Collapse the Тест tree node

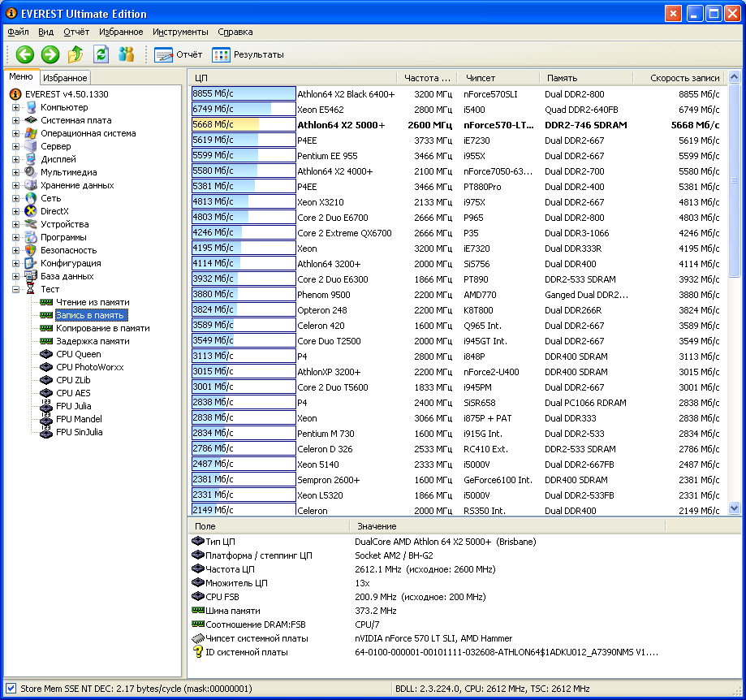click(x=15, y=289)
